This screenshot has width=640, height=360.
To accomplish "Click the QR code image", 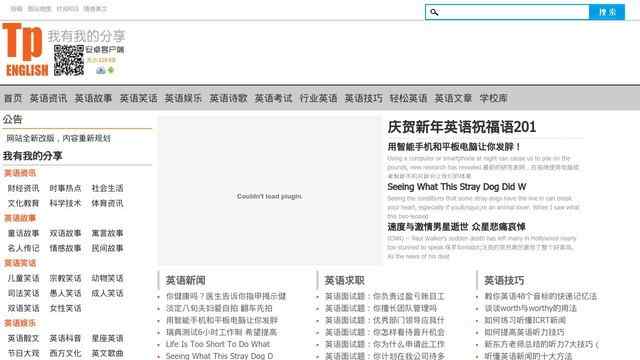I will [69, 60].
